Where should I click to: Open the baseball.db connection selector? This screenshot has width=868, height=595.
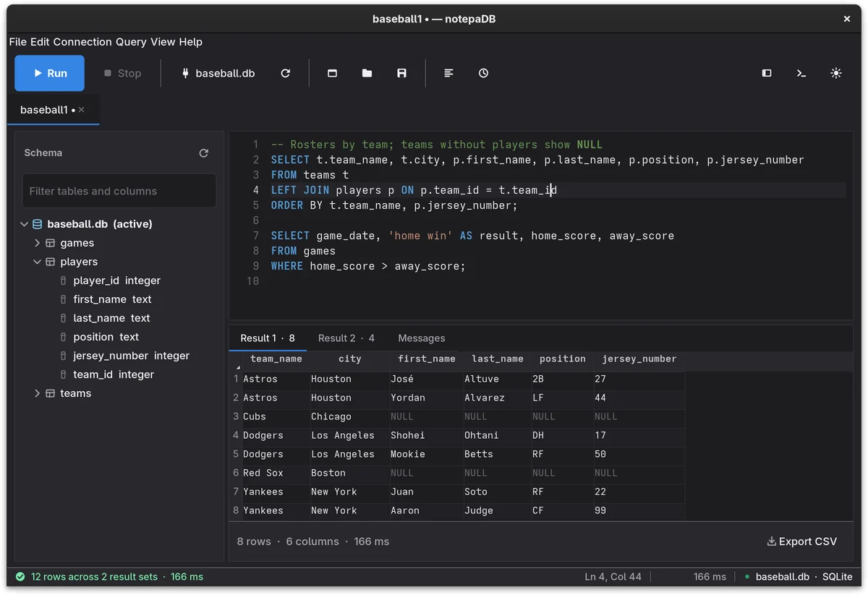(x=218, y=73)
